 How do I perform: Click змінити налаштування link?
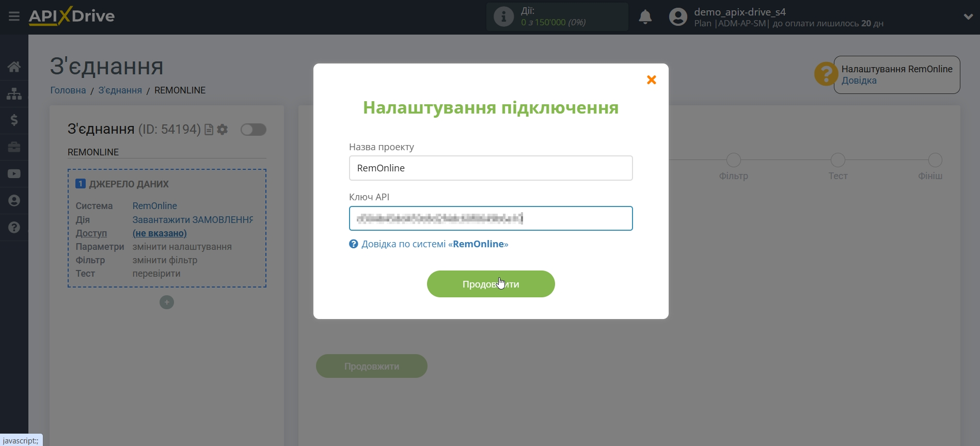182,247
